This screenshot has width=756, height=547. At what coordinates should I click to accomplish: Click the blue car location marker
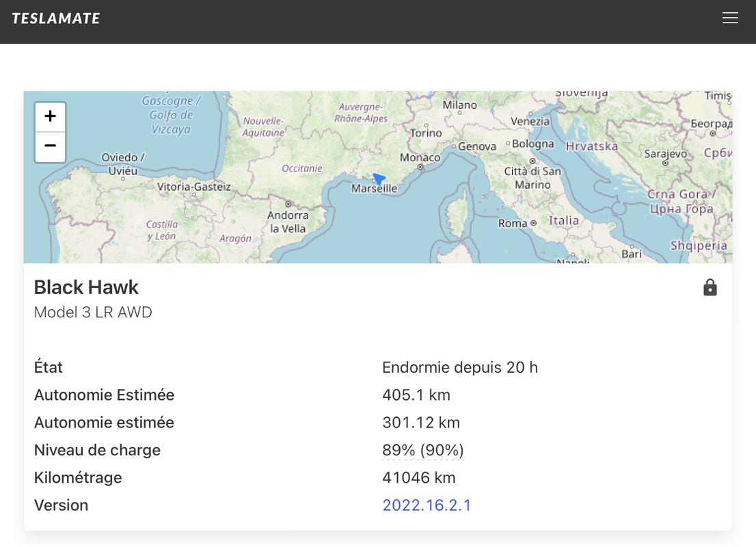tap(379, 179)
